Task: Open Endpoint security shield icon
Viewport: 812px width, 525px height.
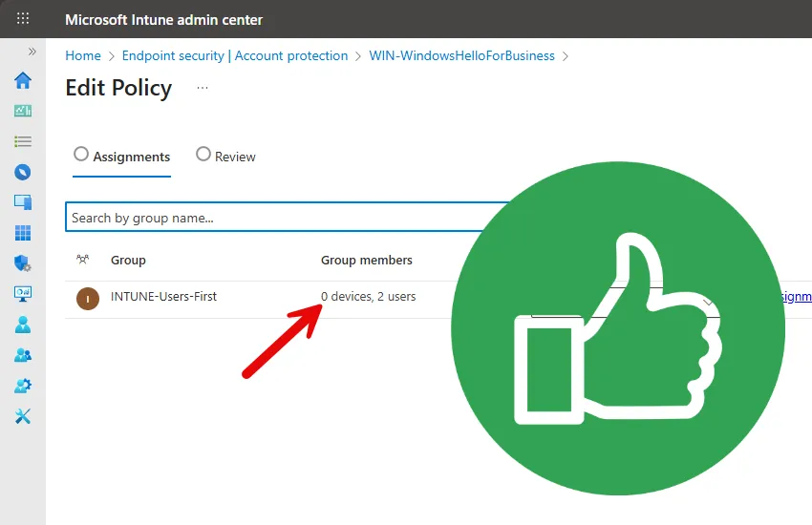Action: tap(23, 263)
